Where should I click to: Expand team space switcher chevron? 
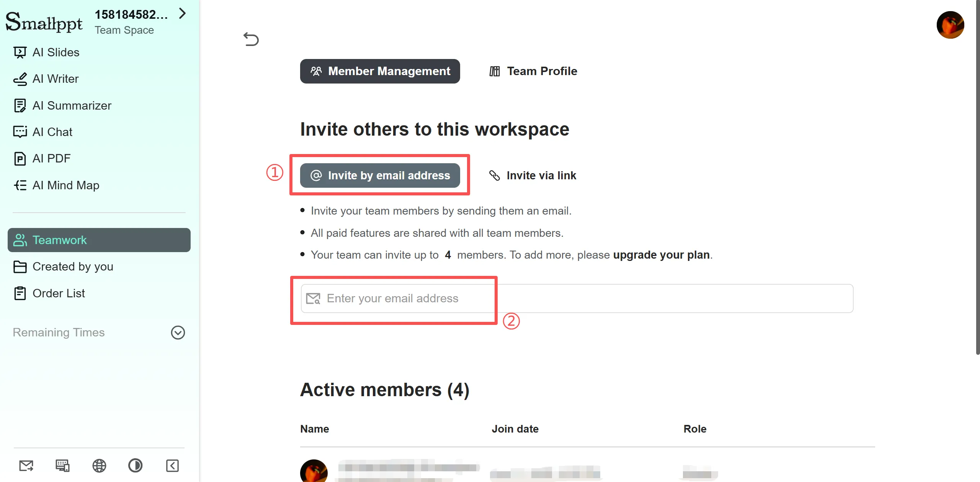pyautogui.click(x=183, y=14)
